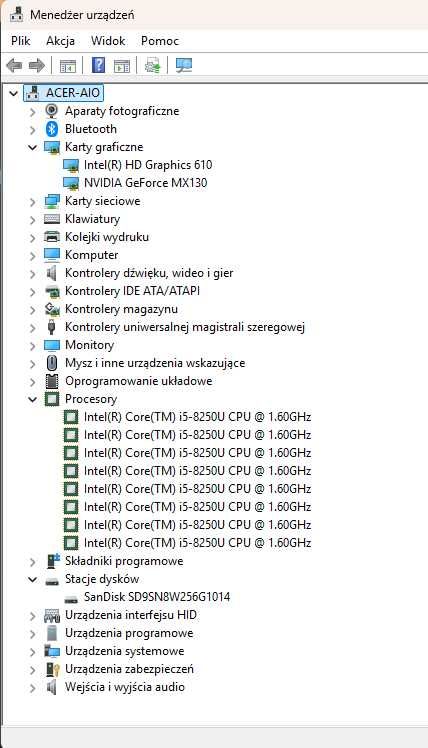The image size is (428, 748).
Task: Select NVIDIA GeForce MX130 device
Action: [x=146, y=183]
